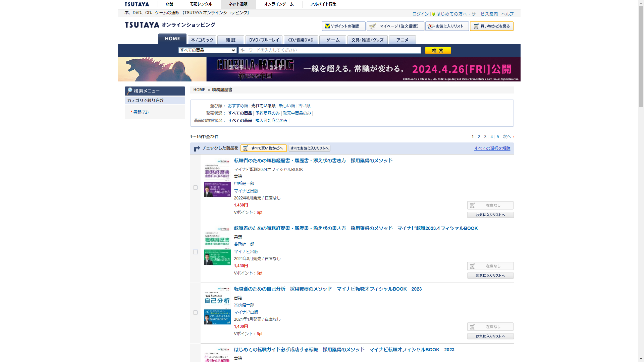Check the 自己分析 book's checkbox
The image size is (644, 362).
pos(195,312)
